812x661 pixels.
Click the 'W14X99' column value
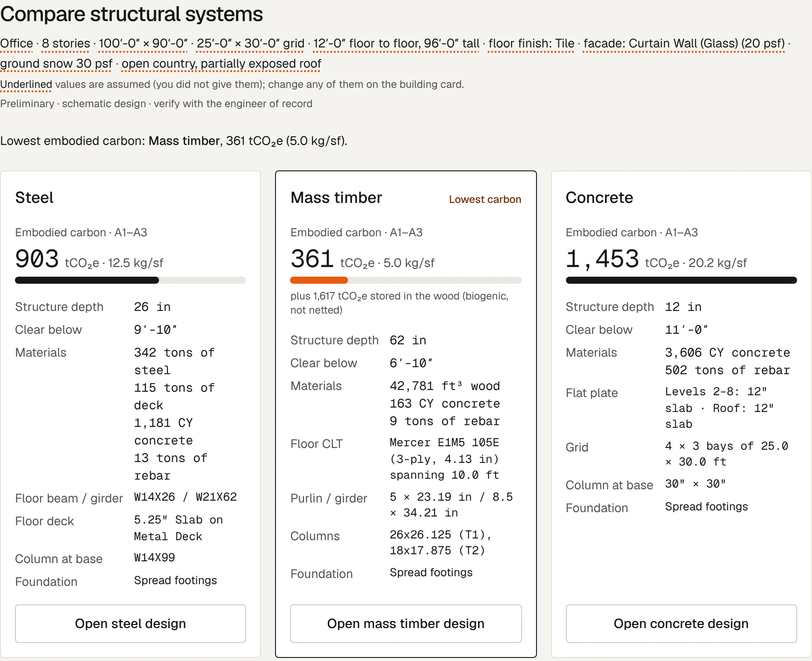[x=155, y=557]
